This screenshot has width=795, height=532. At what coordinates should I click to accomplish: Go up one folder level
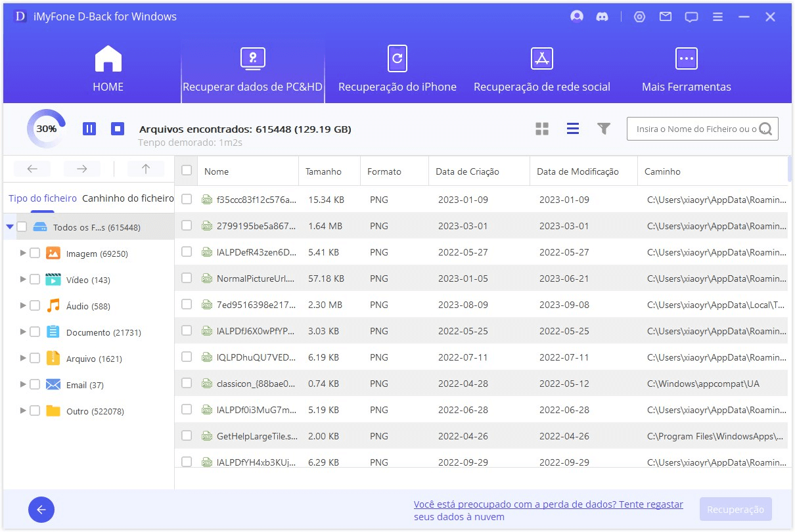146,169
